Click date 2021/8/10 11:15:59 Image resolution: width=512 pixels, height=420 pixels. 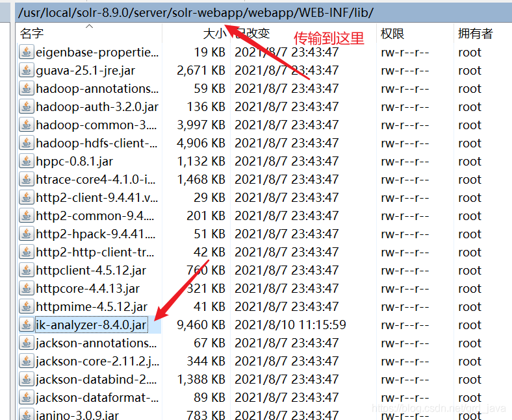pos(290,325)
